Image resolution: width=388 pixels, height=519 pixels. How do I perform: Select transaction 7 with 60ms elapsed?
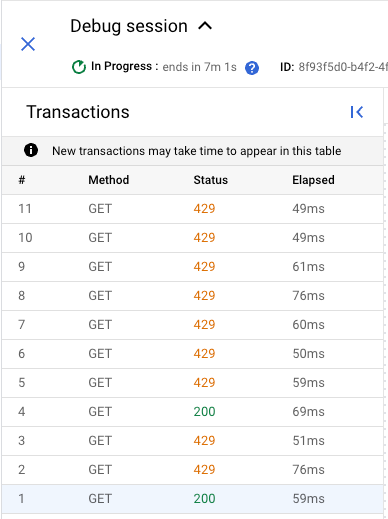(192, 325)
